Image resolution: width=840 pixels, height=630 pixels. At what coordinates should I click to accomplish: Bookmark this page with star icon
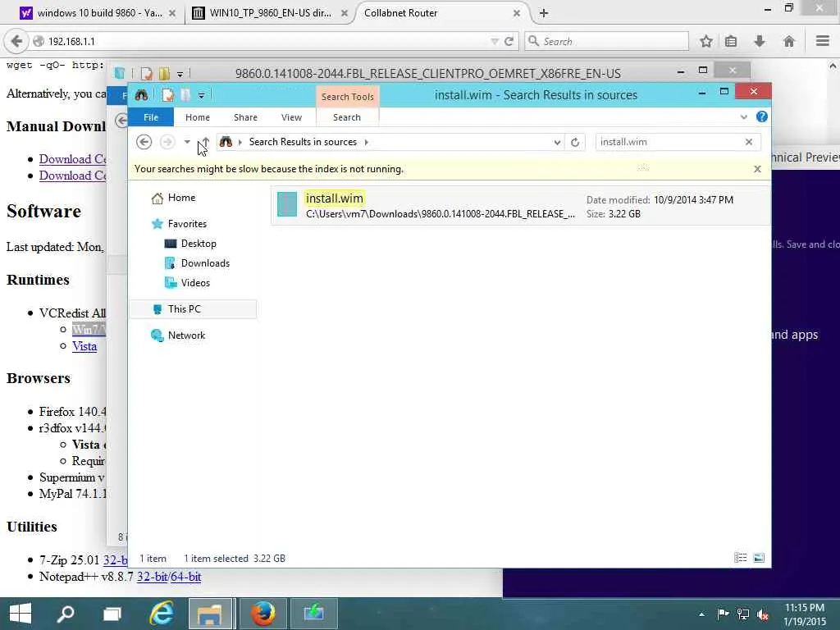[706, 41]
